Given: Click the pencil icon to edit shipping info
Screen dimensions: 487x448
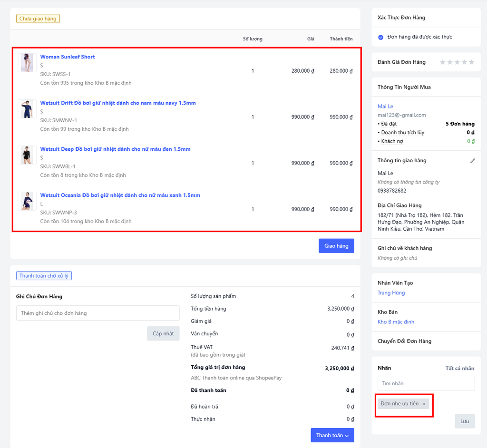Looking at the screenshot, I should point(472,161).
